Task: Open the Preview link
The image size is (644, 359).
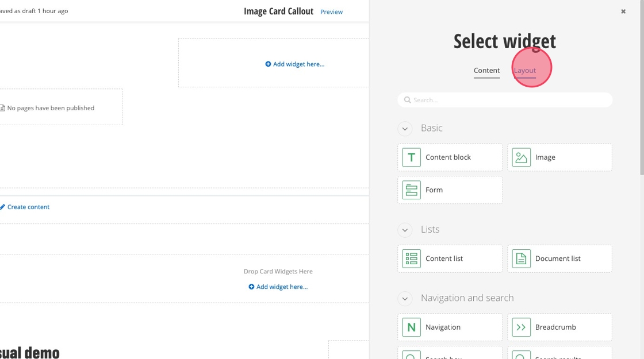Action: click(331, 12)
